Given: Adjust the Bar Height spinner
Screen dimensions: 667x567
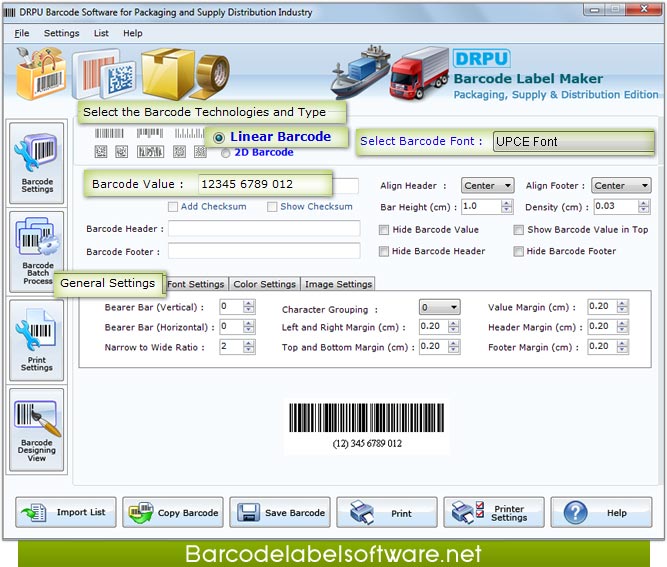Looking at the screenshot, I should click(506, 206).
